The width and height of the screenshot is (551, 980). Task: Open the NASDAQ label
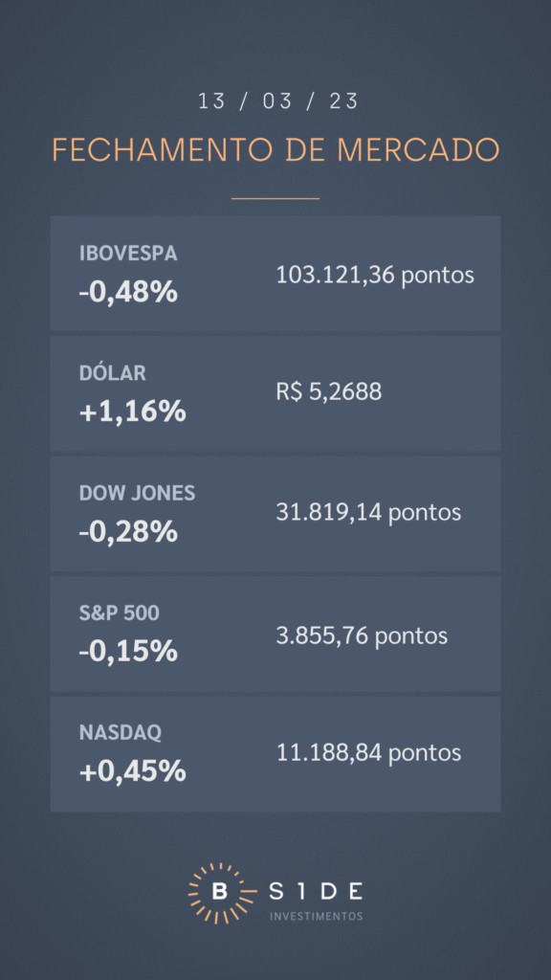(120, 732)
